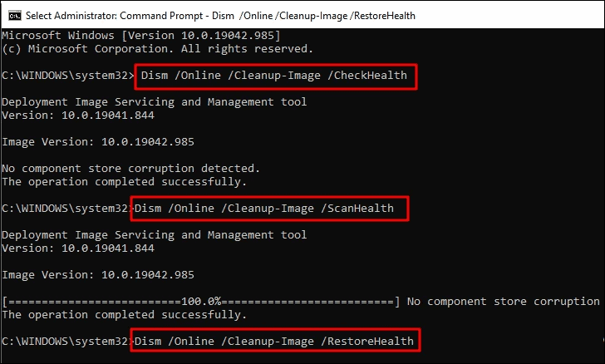Click second 'Deployment Image Servicing and Management tool' line
This screenshot has width=605, height=364.
155,235
